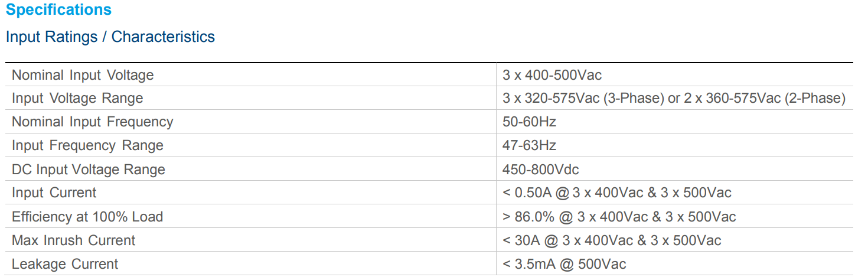868x277 pixels.
Task: Select the > 86.0% efficiency value
Action: click(x=619, y=217)
